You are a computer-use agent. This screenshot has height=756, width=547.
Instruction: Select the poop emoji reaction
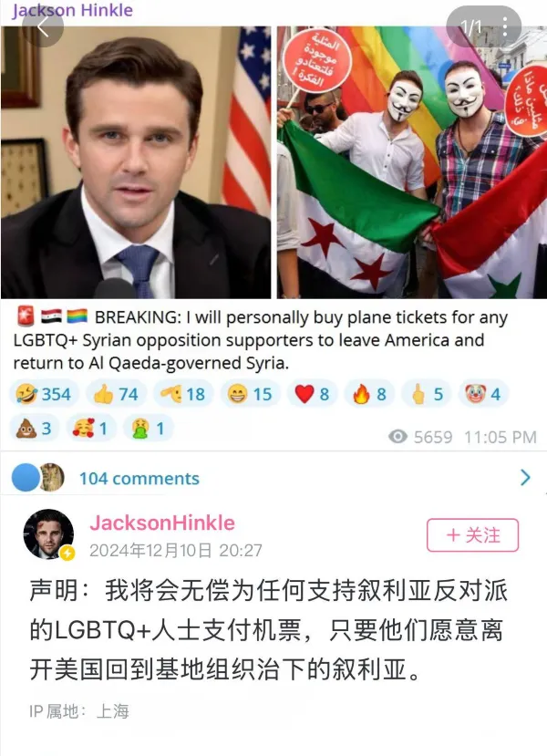(x=35, y=428)
